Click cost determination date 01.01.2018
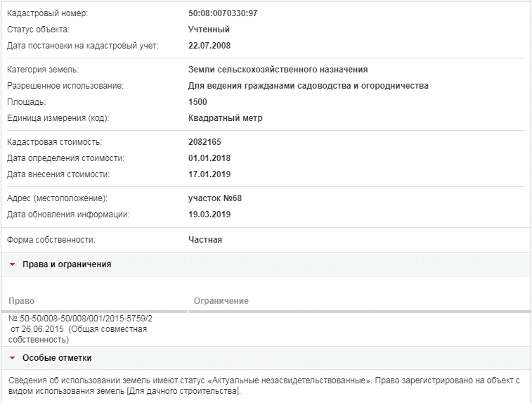 tap(209, 158)
